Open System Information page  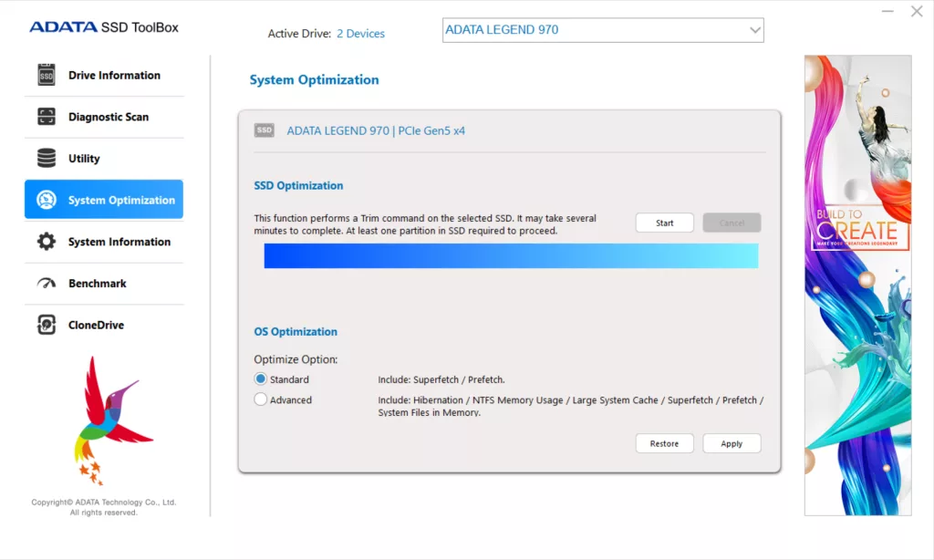tap(104, 242)
